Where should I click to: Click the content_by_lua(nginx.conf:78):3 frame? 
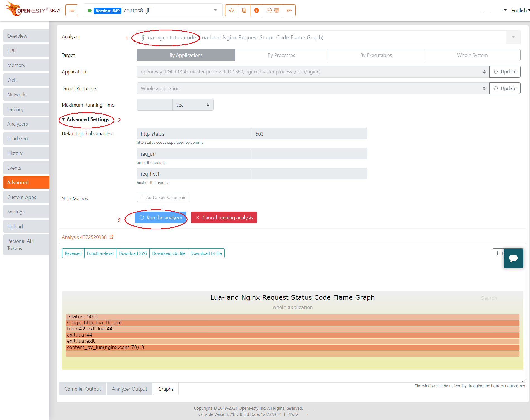[x=292, y=347]
